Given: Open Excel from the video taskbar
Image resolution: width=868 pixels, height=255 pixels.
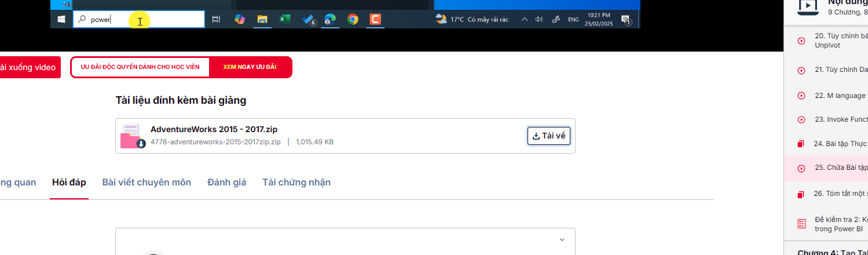Looking at the screenshot, I should pyautogui.click(x=285, y=20).
